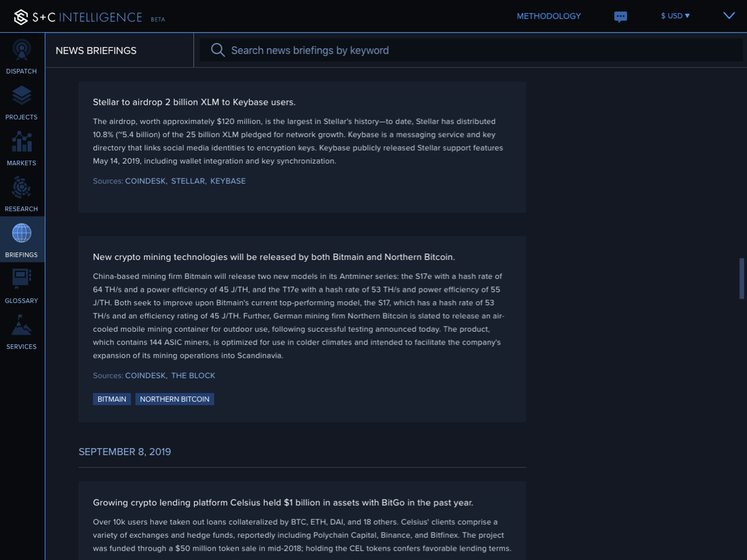Click the Celsius lending platform headline

point(283,502)
